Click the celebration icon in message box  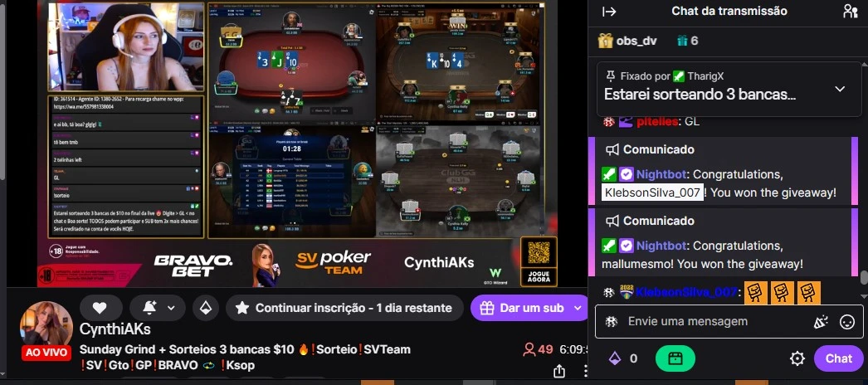click(821, 322)
